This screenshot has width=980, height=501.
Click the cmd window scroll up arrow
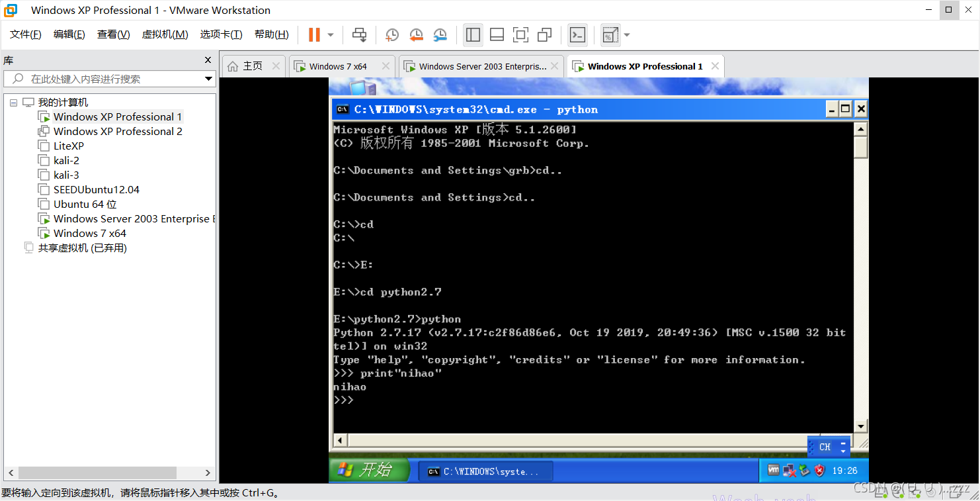tap(860, 129)
